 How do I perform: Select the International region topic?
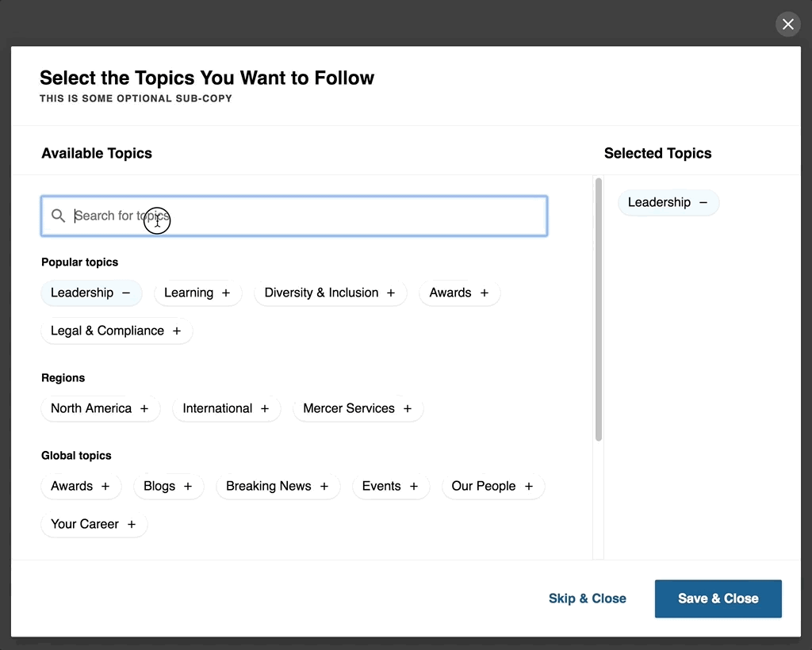[226, 409]
